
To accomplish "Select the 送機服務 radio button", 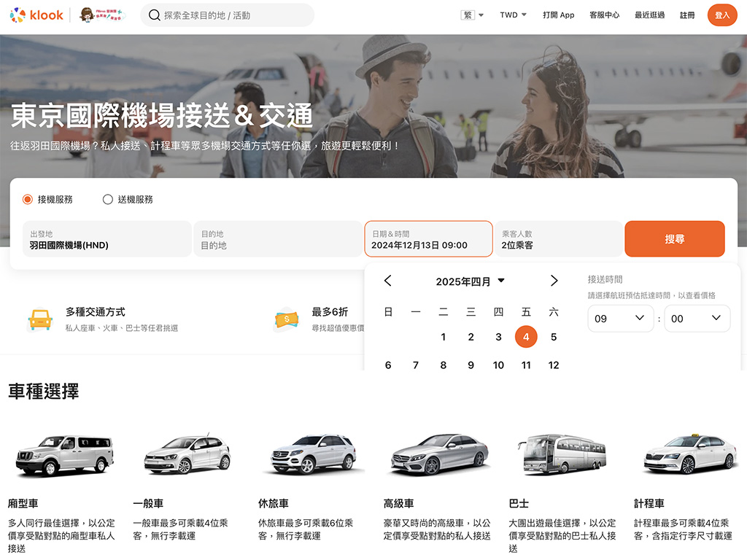I will 108,200.
